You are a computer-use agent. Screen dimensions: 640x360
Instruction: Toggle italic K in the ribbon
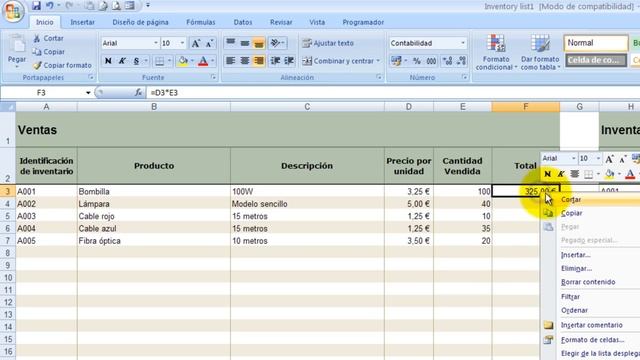[x=122, y=61]
